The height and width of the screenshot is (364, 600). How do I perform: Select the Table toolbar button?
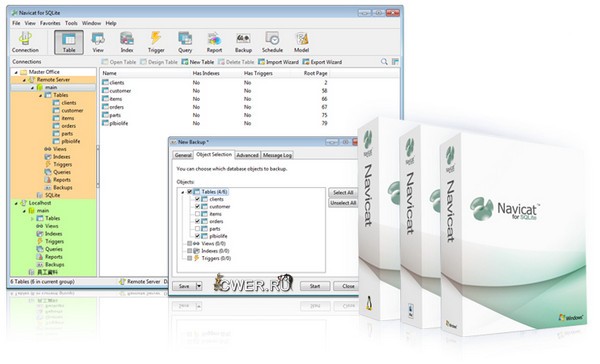[x=69, y=42]
